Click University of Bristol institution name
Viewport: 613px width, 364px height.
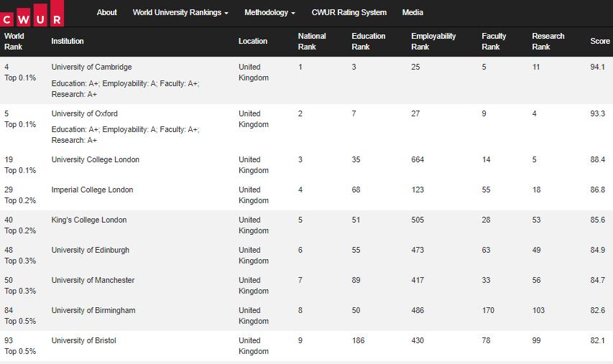pyautogui.click(x=83, y=340)
